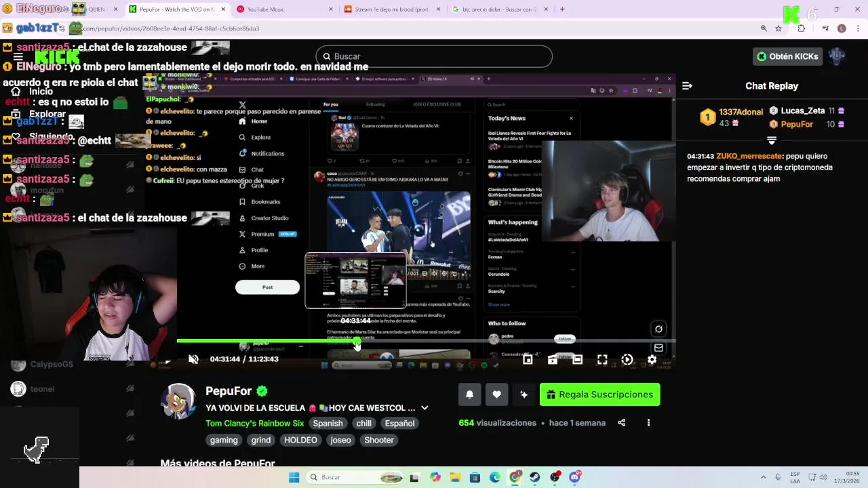Open the Tom Clancy's Rainbow Six category
Image resolution: width=868 pixels, height=488 pixels.
254,424
